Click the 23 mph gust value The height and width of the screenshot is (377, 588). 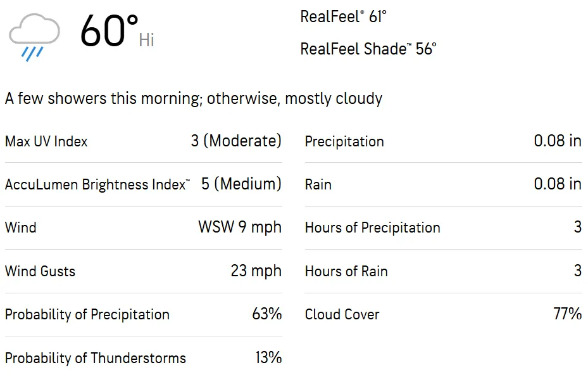point(256,271)
